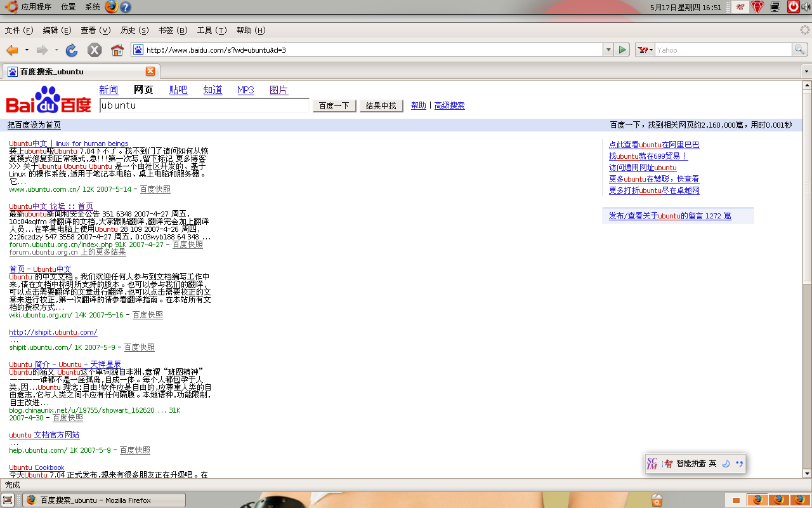The image size is (812, 508).
Task: Switch to Baidu 图片 tab
Action: (278, 90)
